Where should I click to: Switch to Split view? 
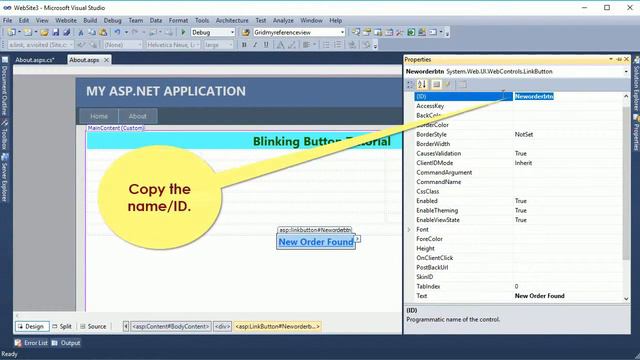pos(62,327)
